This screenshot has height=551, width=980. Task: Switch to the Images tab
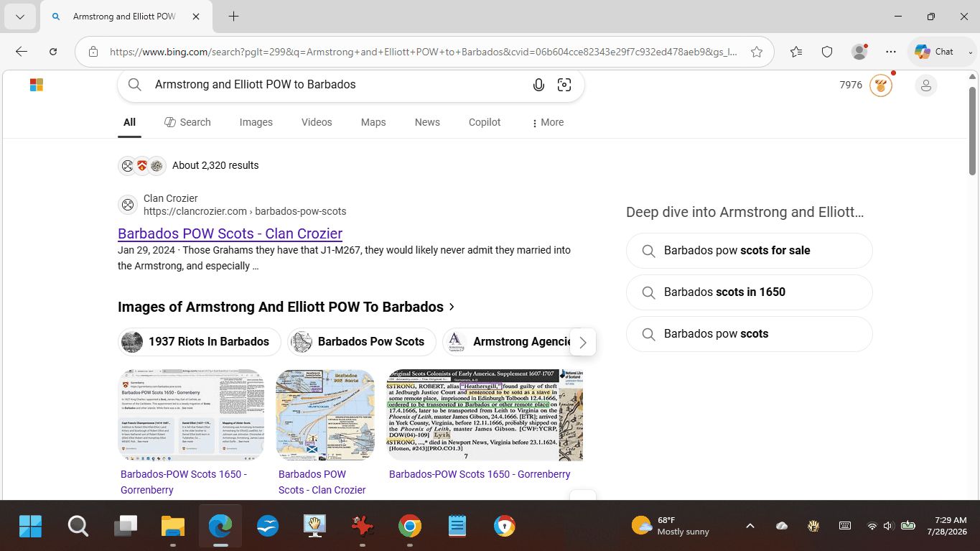tap(256, 122)
